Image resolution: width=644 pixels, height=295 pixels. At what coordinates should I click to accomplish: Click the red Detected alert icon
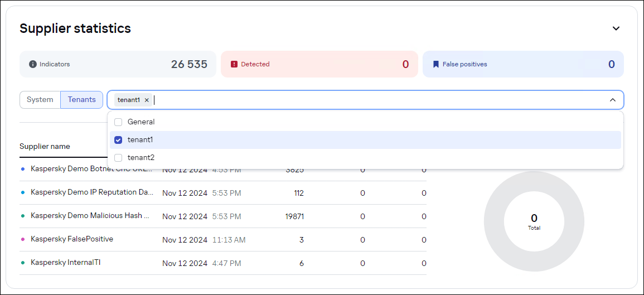[x=234, y=64]
